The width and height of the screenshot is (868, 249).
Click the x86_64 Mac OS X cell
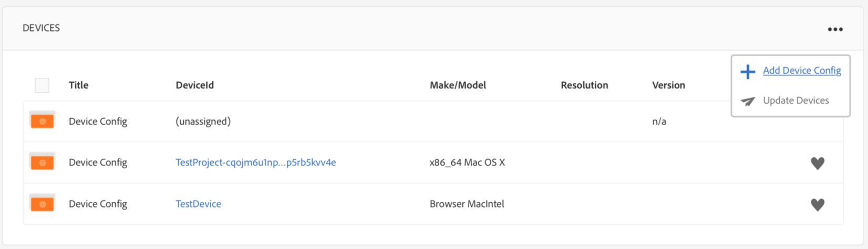467,162
